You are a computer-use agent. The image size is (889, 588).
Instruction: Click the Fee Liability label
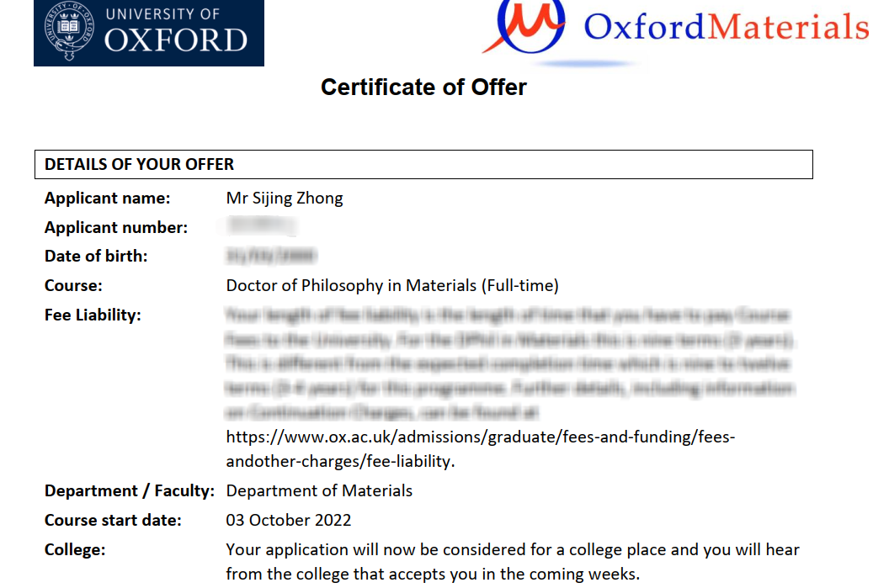[x=93, y=315]
